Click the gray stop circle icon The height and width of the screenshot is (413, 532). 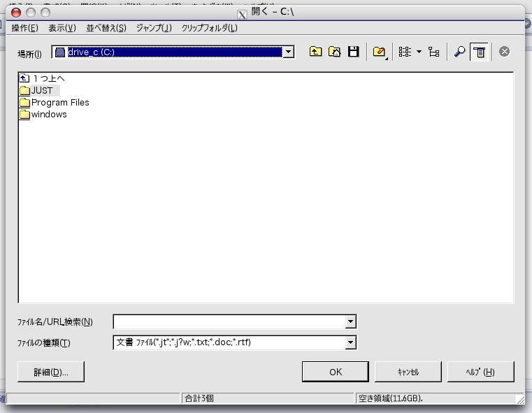(x=504, y=52)
